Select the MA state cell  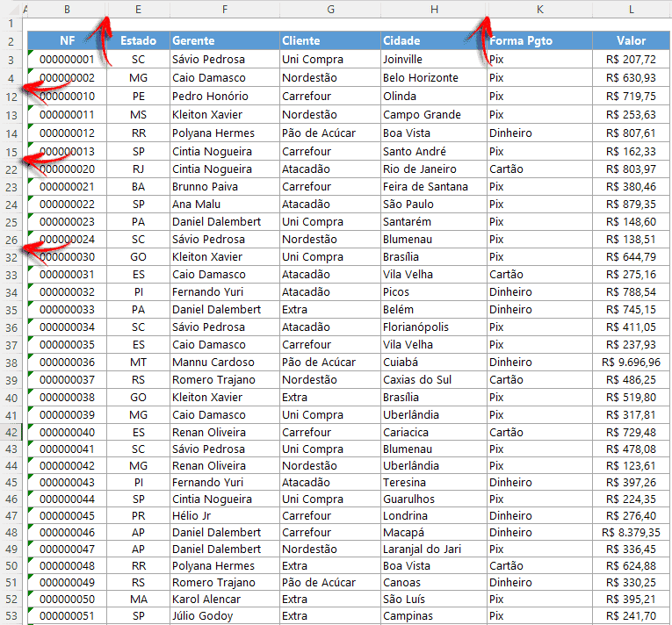pos(139,599)
